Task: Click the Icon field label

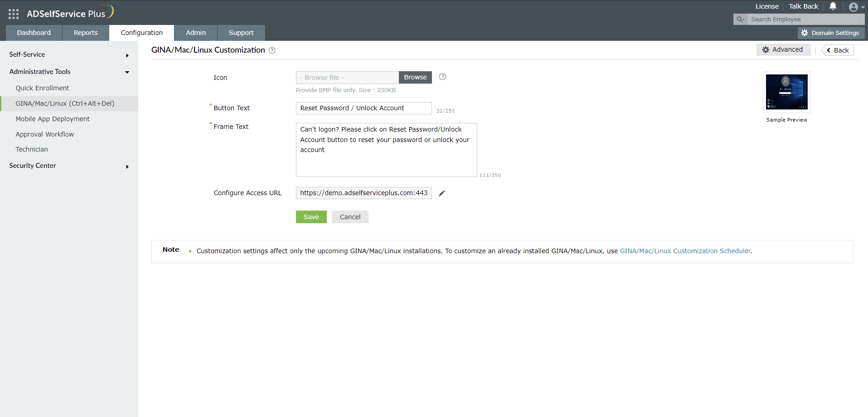Action: click(x=220, y=78)
